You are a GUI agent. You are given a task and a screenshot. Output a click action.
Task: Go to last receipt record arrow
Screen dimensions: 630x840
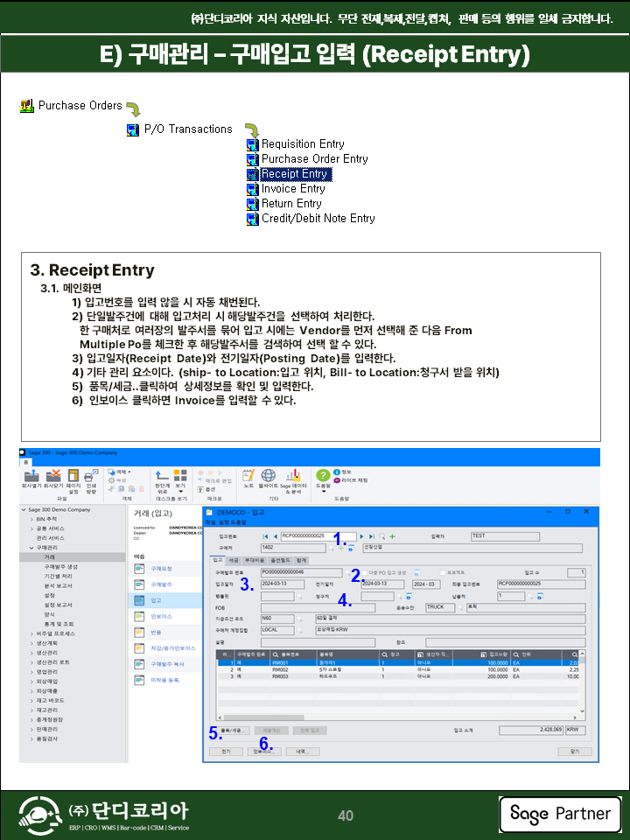coord(372,536)
